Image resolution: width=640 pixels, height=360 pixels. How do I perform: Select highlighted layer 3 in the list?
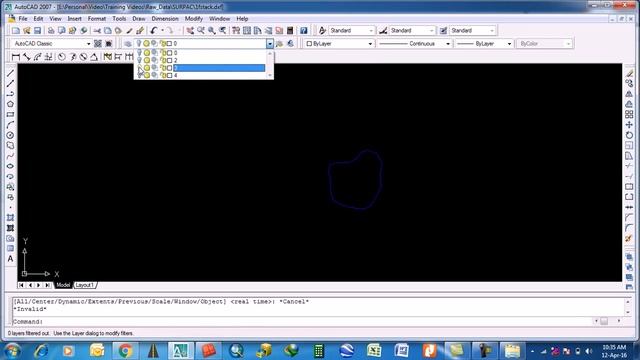[x=219, y=68]
